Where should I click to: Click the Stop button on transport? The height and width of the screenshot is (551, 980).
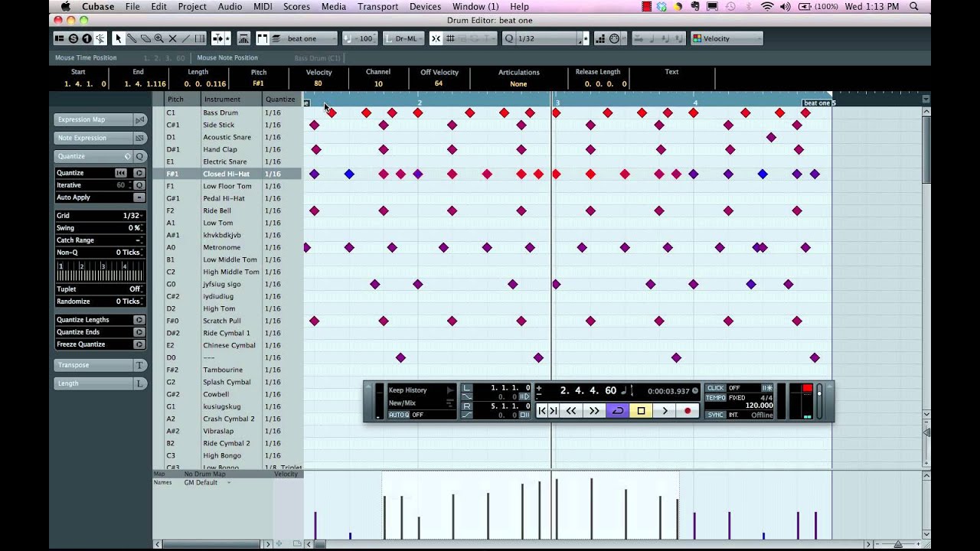click(641, 411)
